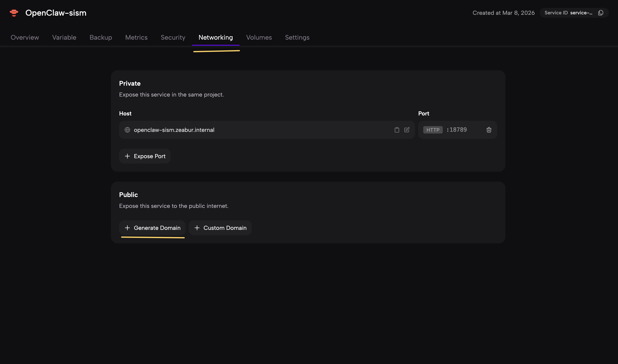Click the OpenClaw red crab logo icon

click(14, 13)
